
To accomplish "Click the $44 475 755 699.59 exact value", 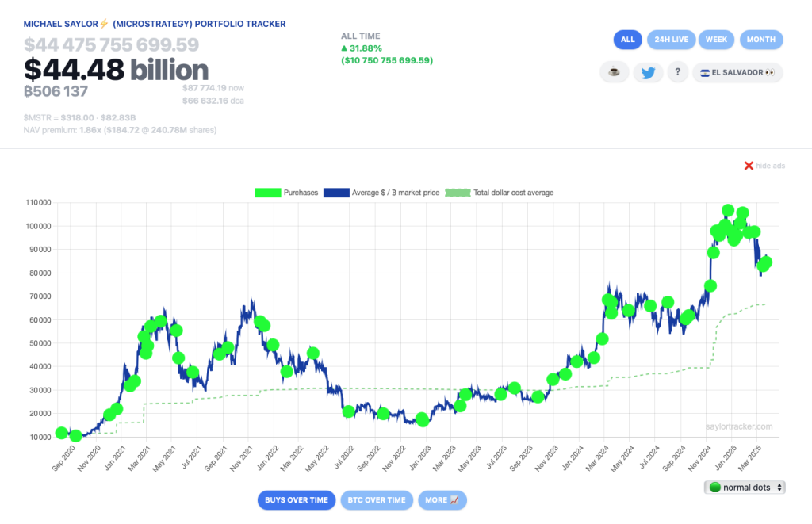I will tap(111, 44).
